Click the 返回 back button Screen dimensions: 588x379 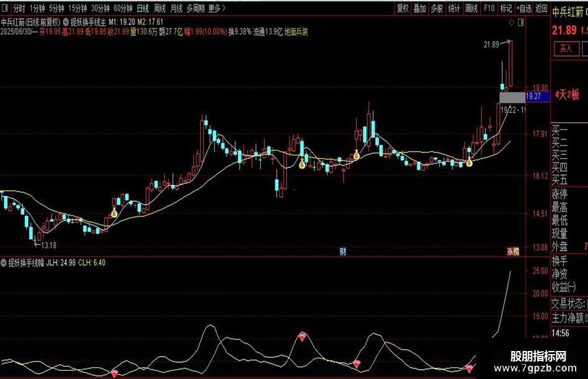[x=541, y=8]
